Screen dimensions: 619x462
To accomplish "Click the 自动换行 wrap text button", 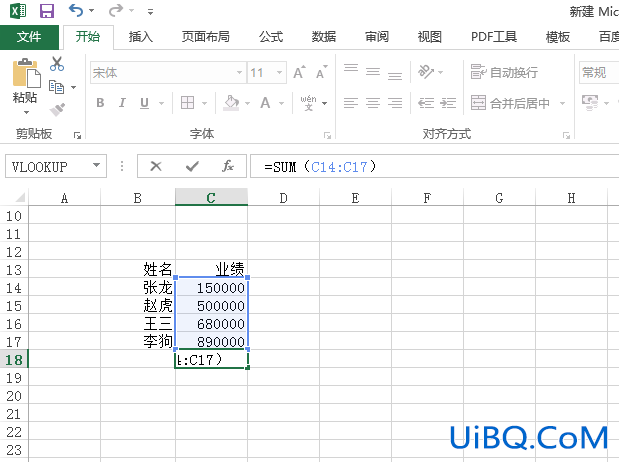I will pyautogui.click(x=505, y=72).
